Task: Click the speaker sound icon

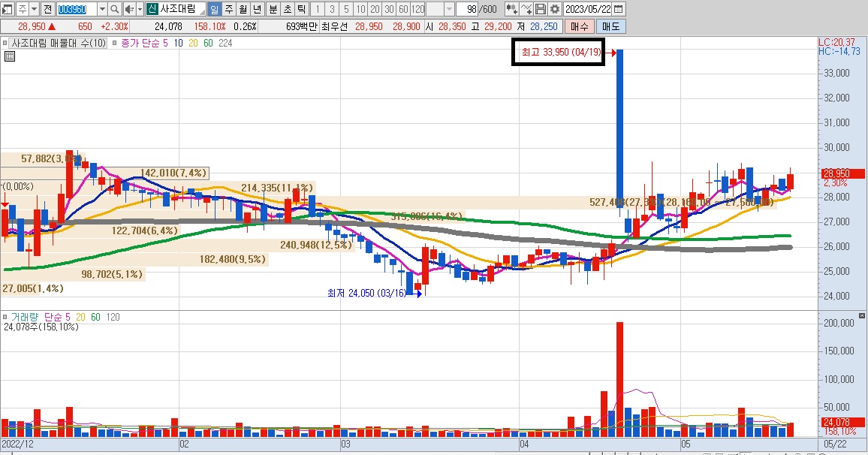Action: [x=129, y=9]
